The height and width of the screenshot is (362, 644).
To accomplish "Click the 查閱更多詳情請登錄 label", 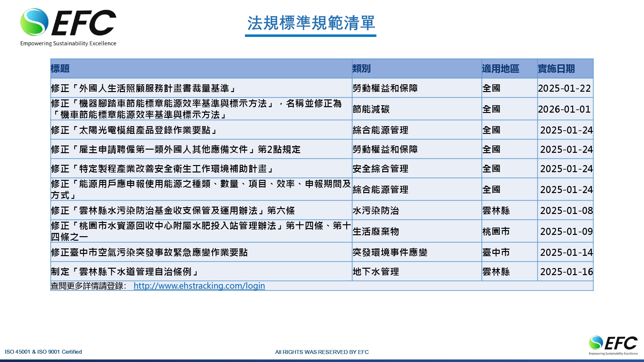I will (89, 286).
